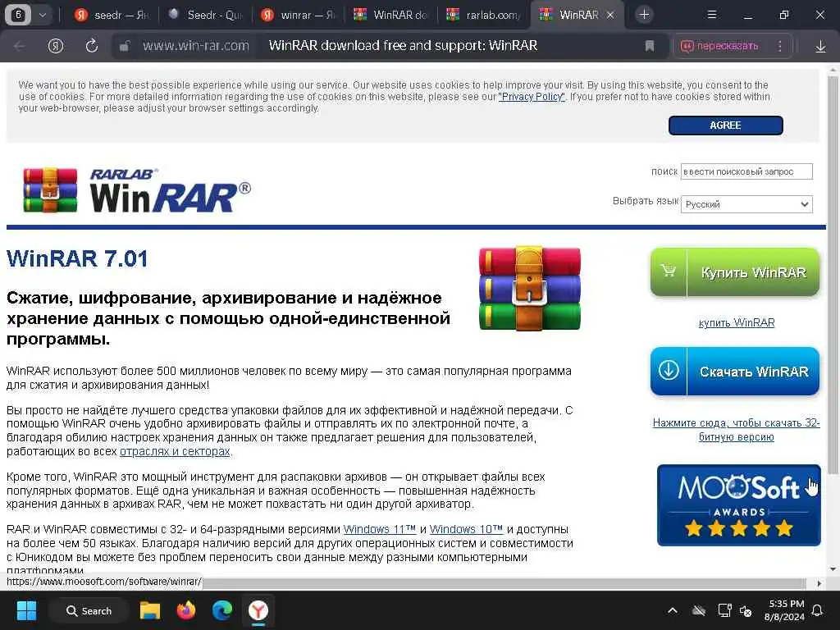The image size is (840, 630).
Task: Click the muted volume tray icon
Action: (x=746, y=610)
